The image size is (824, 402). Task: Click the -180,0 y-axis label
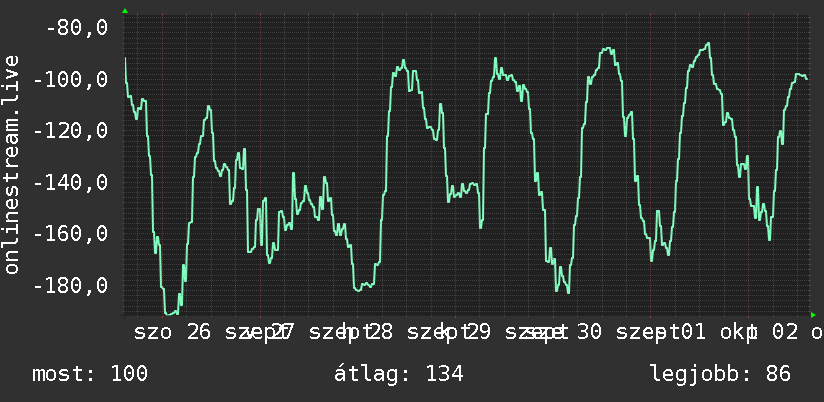pyautogui.click(x=70, y=286)
